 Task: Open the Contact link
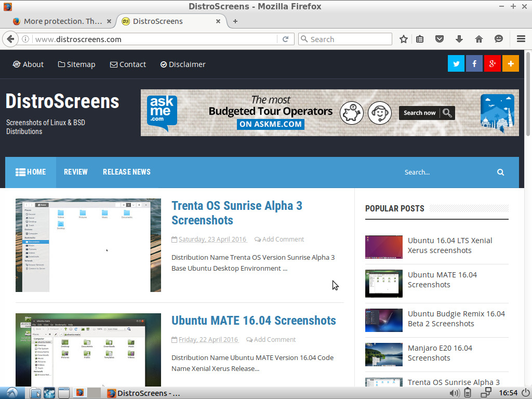[x=128, y=64]
